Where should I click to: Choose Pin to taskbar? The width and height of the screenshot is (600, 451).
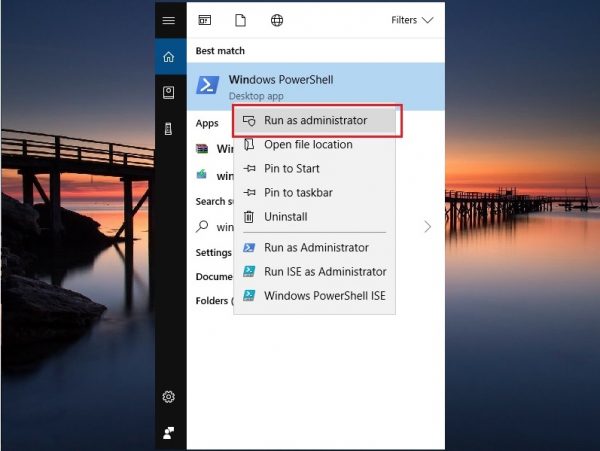click(x=315, y=193)
